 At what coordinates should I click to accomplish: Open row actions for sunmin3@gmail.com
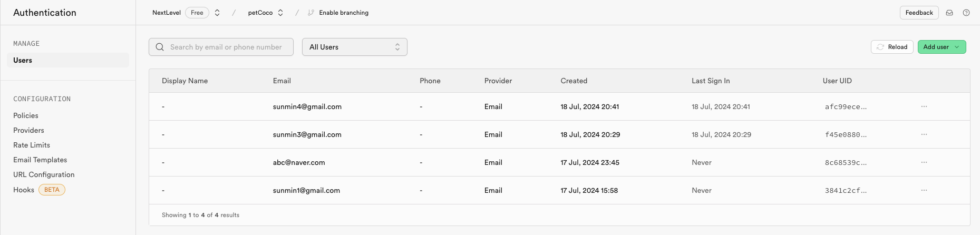[x=924, y=134]
